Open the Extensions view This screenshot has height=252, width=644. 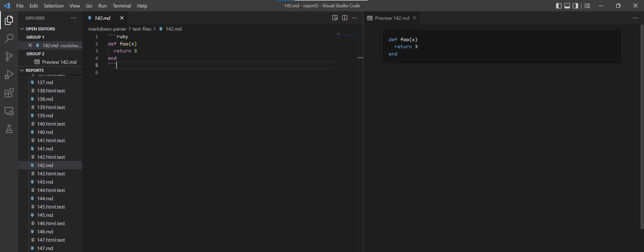pos(9,93)
